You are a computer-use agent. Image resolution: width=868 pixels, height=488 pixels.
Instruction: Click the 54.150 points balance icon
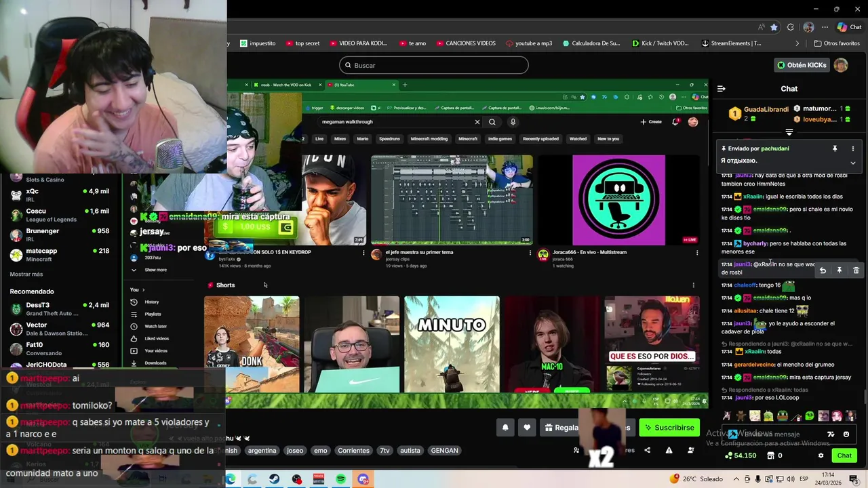pyautogui.click(x=728, y=455)
